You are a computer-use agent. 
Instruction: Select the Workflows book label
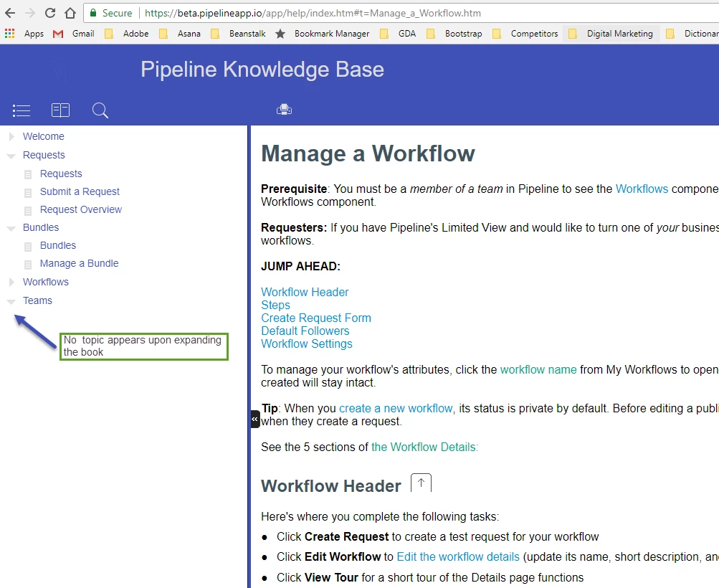[46, 282]
